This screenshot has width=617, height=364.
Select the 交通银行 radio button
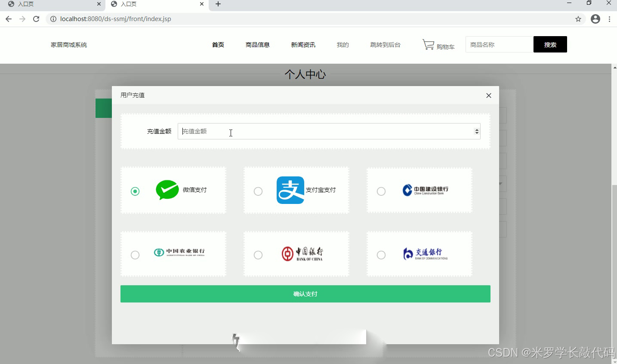click(x=381, y=255)
